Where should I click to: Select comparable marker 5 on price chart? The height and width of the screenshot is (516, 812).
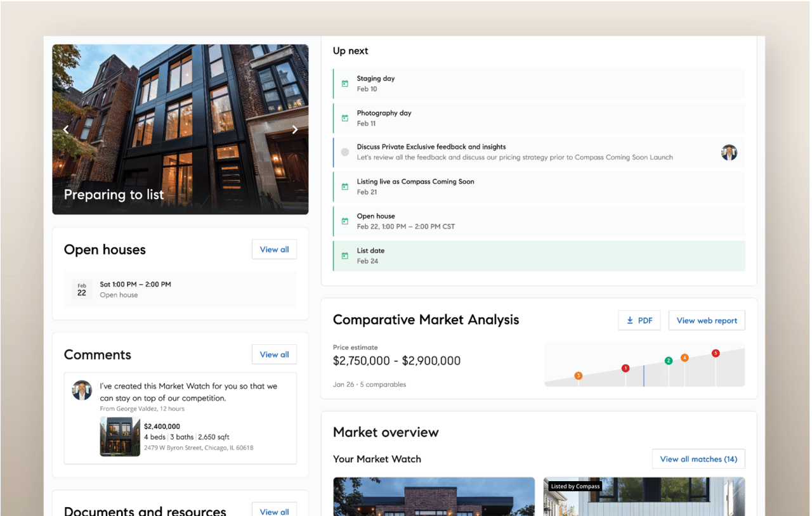716,353
